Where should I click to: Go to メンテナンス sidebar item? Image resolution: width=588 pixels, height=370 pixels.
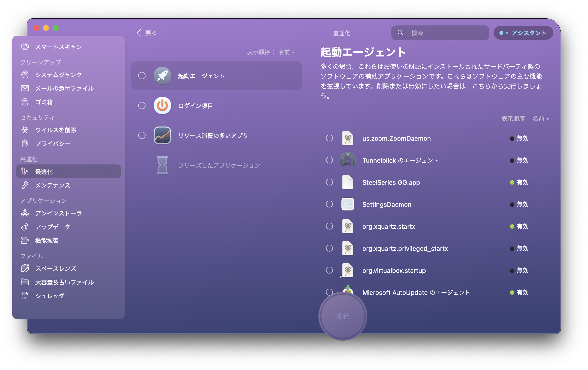tap(68, 185)
